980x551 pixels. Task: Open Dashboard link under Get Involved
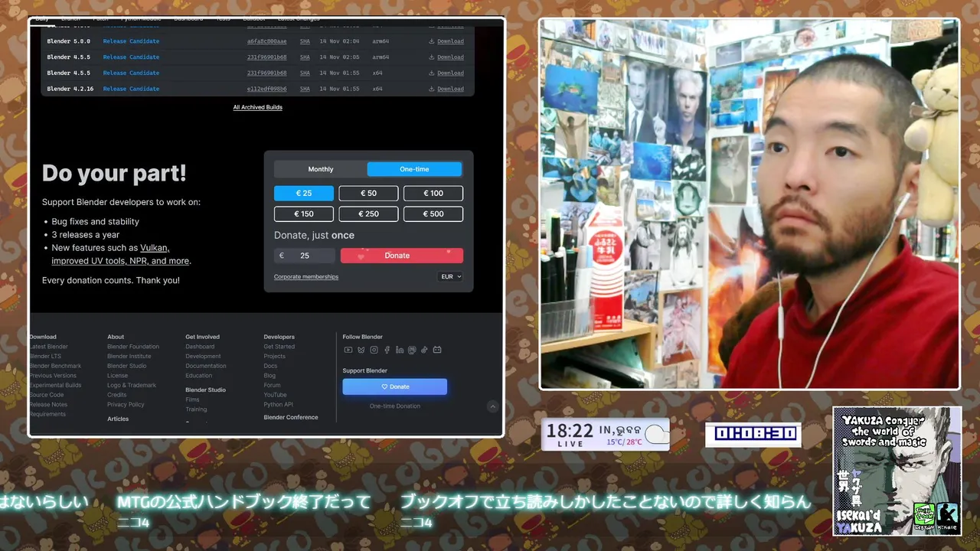(200, 347)
